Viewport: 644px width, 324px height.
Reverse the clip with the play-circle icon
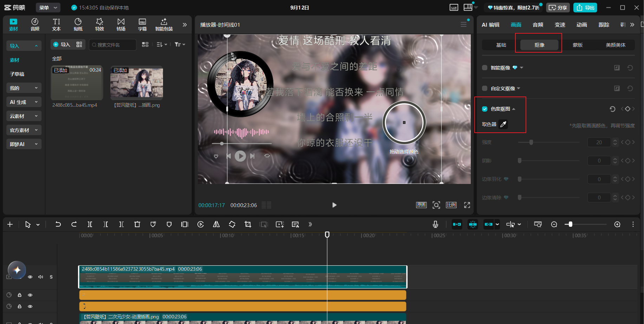(201, 224)
